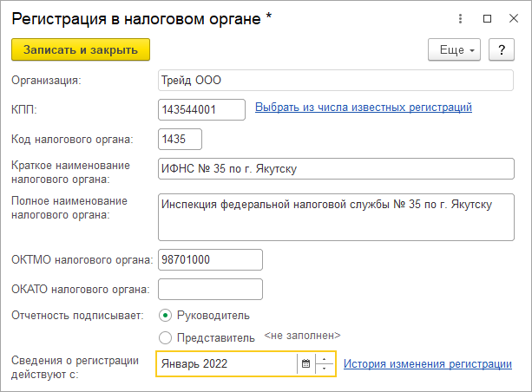
Task: Decrease month using the down spinner arrow
Action: pos(324,369)
